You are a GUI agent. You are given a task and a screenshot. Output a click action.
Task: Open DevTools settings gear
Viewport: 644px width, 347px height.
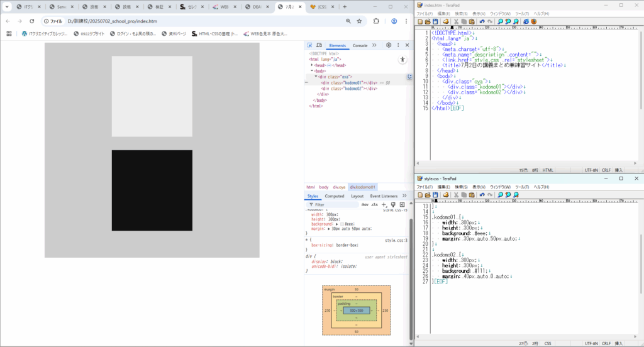tap(389, 45)
